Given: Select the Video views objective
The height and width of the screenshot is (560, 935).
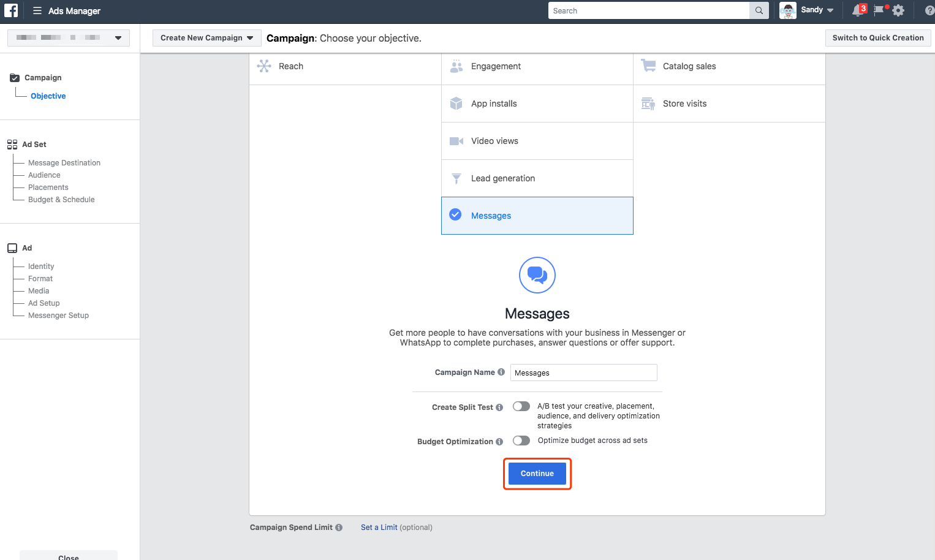Looking at the screenshot, I should click(x=537, y=141).
